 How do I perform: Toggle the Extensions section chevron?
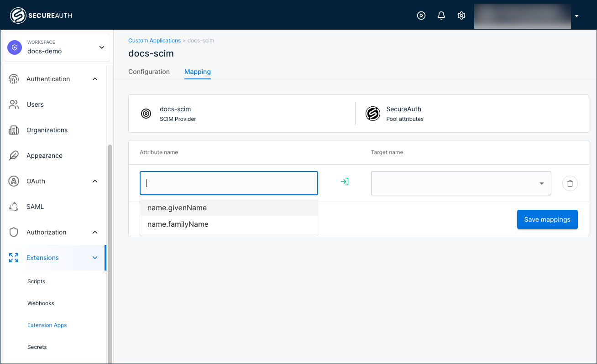(x=95, y=258)
